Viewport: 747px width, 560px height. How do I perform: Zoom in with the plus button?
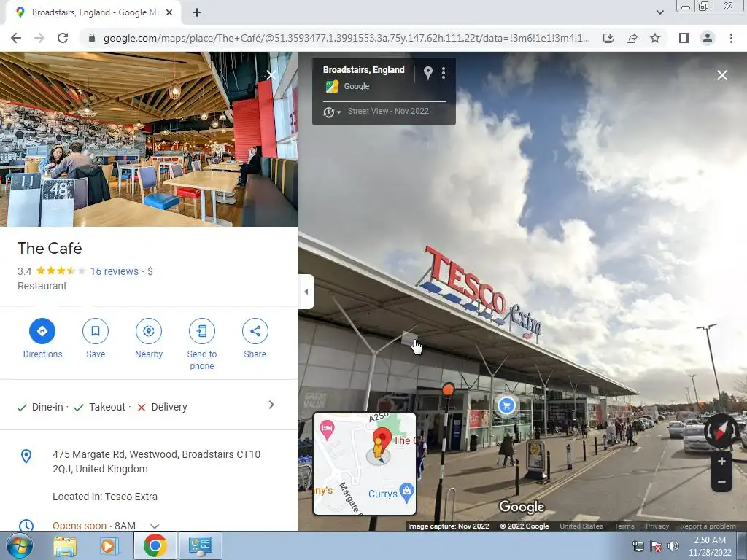721,462
